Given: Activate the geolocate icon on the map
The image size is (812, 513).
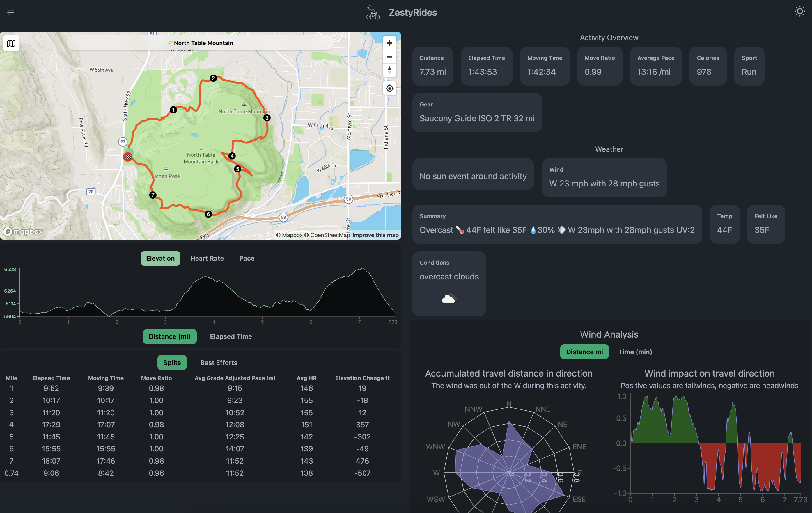Looking at the screenshot, I should pos(389,88).
